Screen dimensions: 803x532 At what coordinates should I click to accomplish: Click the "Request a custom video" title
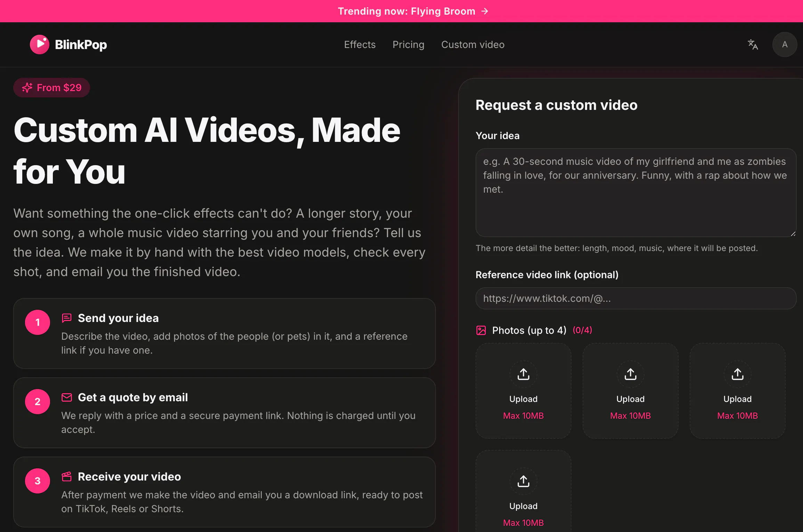[557, 105]
